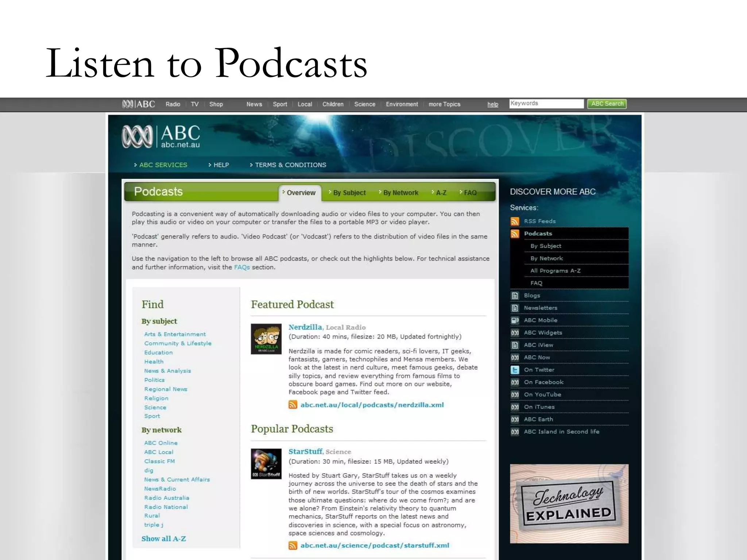Open FAQ in right sidebar

pyautogui.click(x=536, y=283)
